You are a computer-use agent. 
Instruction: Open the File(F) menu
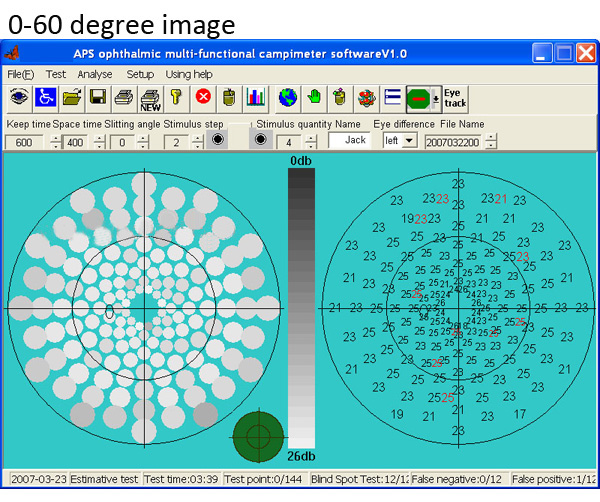21,74
